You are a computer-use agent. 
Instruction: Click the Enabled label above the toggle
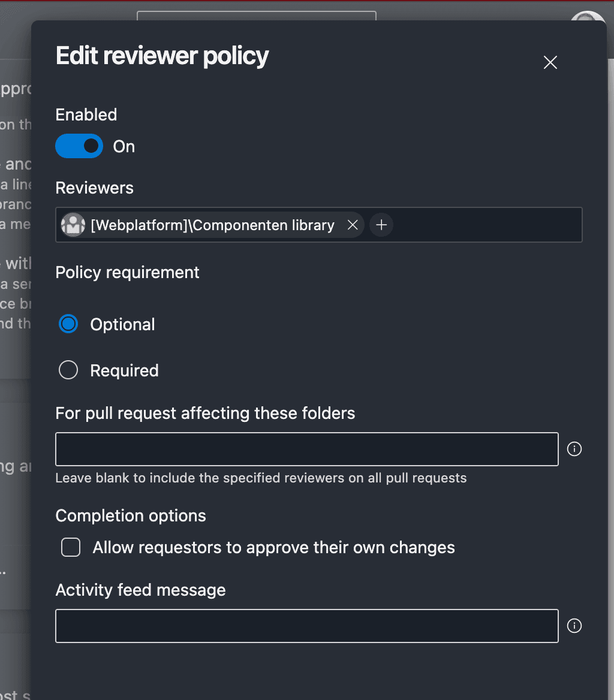tap(86, 114)
